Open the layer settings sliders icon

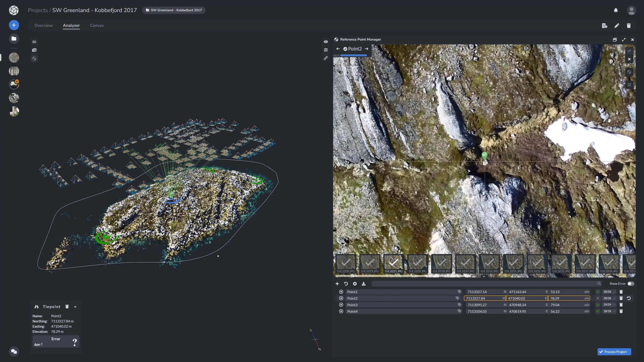tap(326, 50)
